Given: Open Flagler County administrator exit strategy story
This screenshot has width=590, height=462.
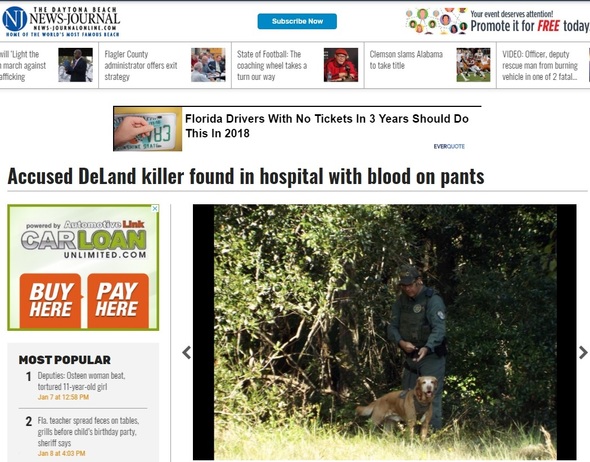Looking at the screenshot, I should 141,65.
